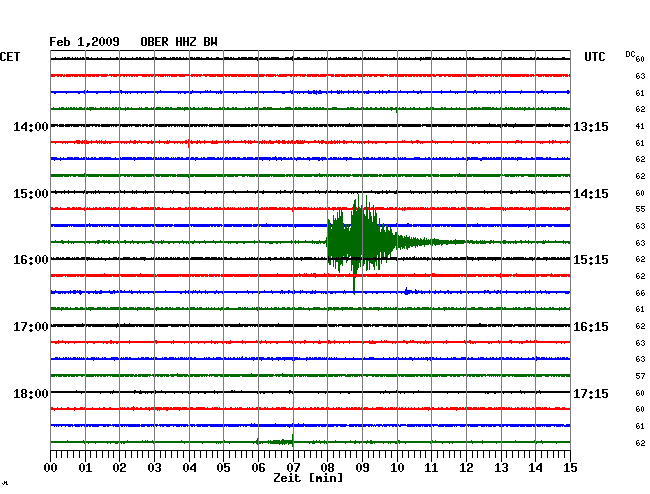
Task: Click the 16:15 UTC time label
Action: pos(591,327)
